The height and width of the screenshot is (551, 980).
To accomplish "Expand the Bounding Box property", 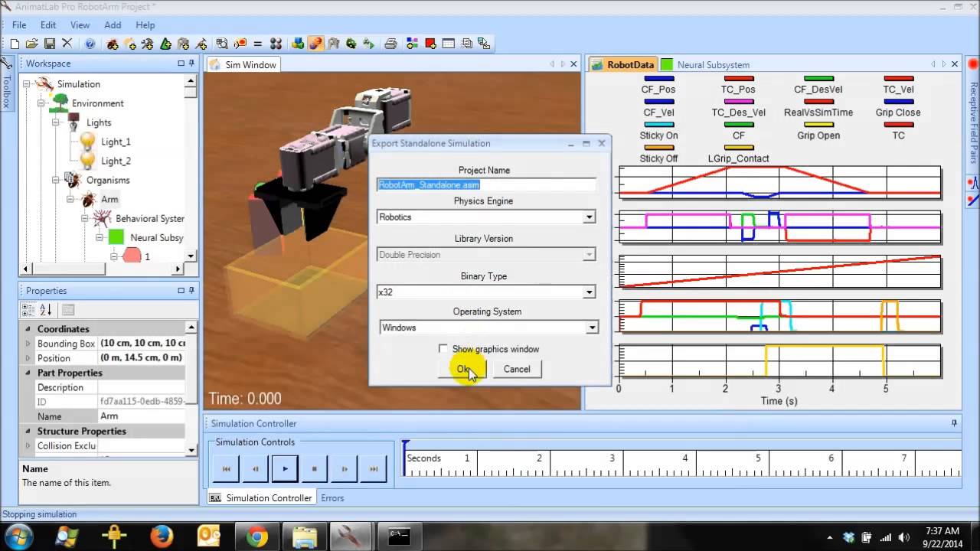I will [28, 344].
